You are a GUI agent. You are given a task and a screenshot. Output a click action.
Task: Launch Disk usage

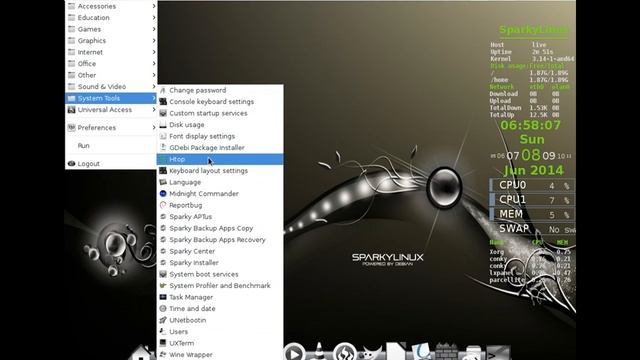pyautogui.click(x=220, y=124)
